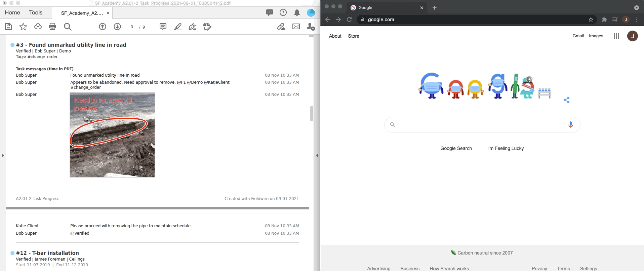The width and height of the screenshot is (644, 271).
Task: Open the find text magnifier tool
Action: [x=68, y=27]
